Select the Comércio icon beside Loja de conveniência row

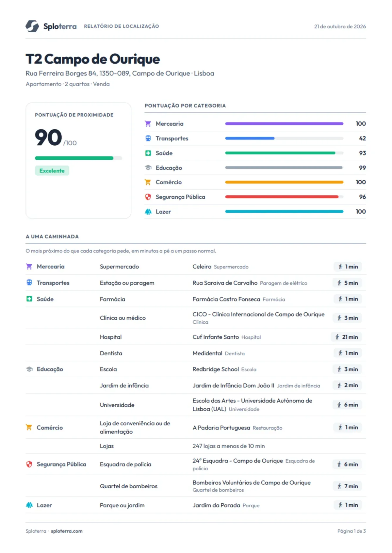(x=29, y=427)
